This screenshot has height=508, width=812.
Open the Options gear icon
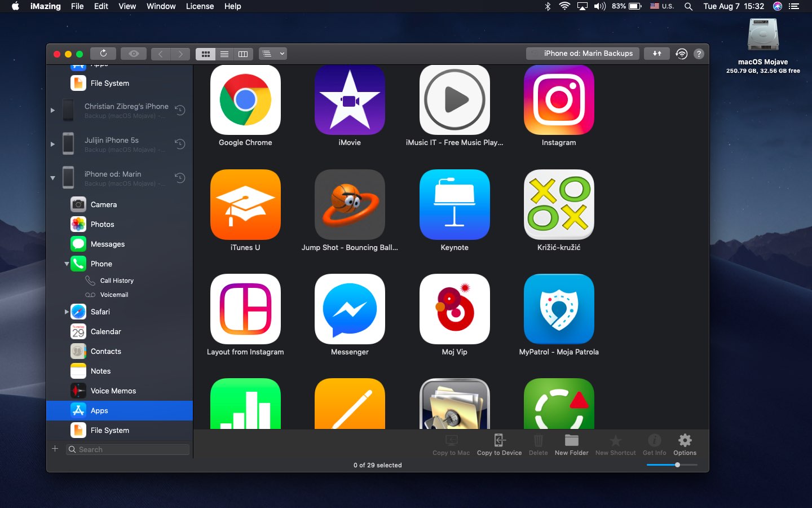coord(685,444)
